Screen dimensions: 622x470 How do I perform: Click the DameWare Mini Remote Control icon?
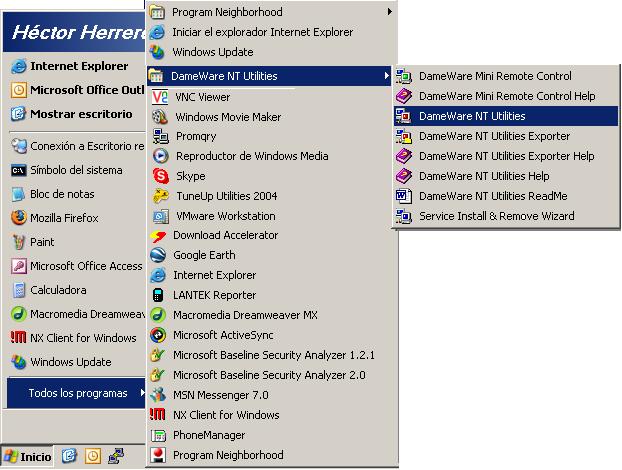click(404, 76)
